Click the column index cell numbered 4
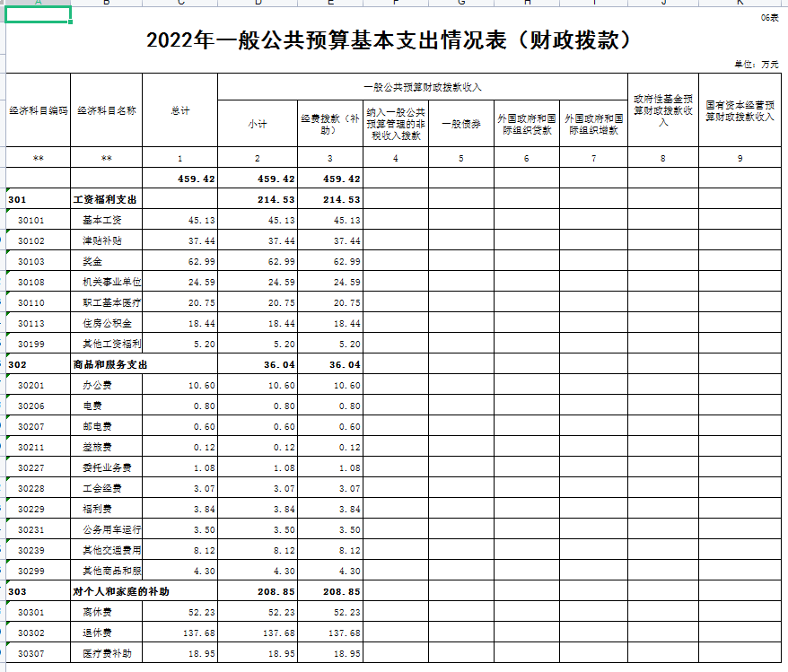 (396, 158)
